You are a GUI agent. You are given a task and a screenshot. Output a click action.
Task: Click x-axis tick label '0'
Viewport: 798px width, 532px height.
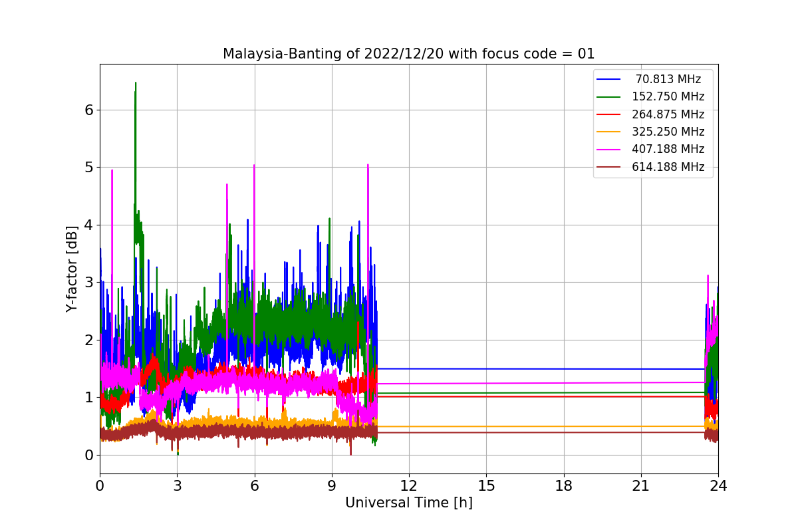pyautogui.click(x=100, y=486)
